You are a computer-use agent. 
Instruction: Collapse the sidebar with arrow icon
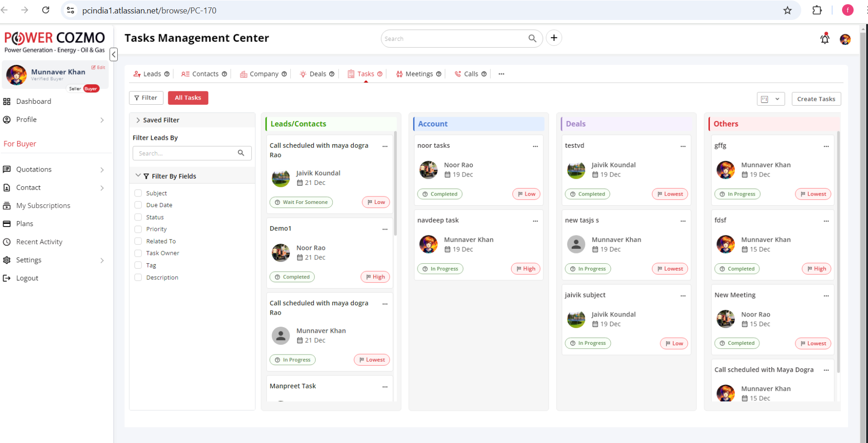pyautogui.click(x=114, y=54)
